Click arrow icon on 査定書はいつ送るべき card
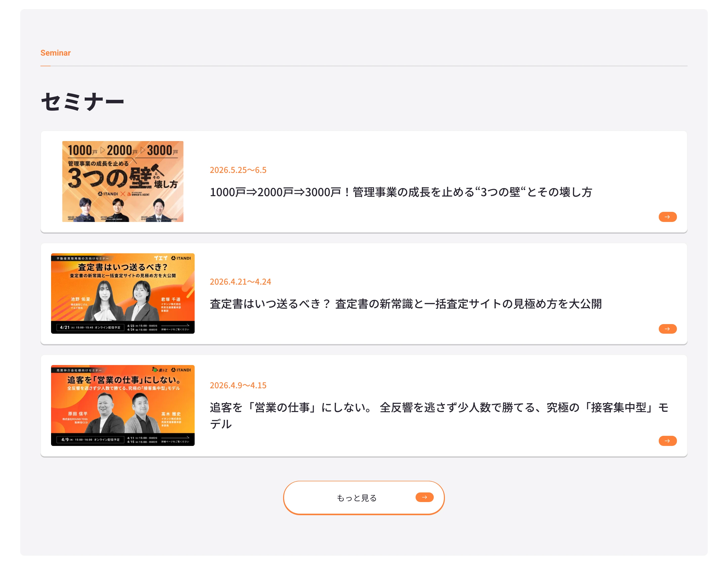The height and width of the screenshot is (566, 728). 667,329
